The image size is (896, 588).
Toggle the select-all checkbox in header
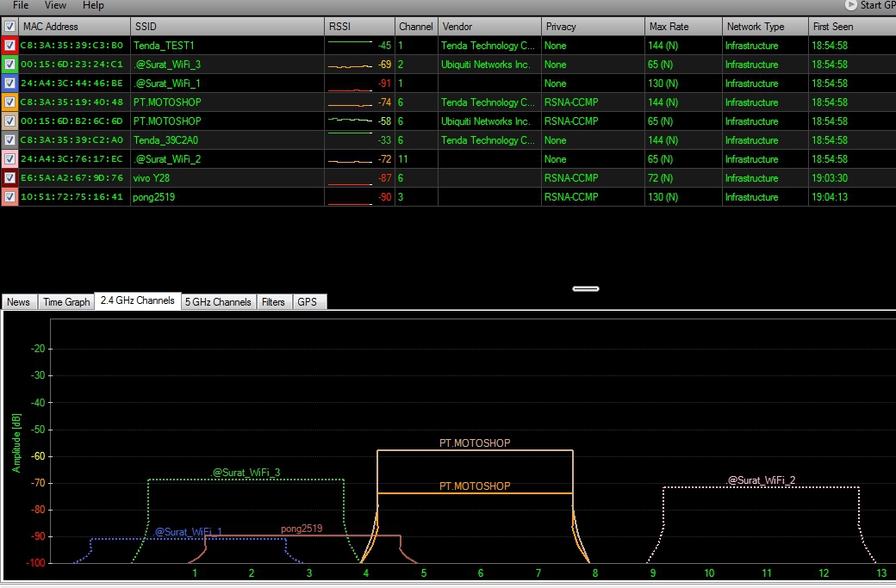tap(9, 27)
